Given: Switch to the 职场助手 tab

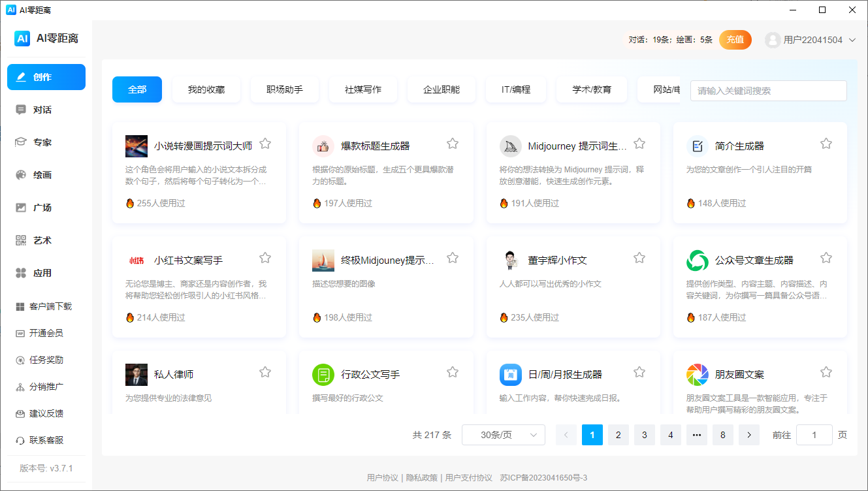Looking at the screenshot, I should (285, 89).
